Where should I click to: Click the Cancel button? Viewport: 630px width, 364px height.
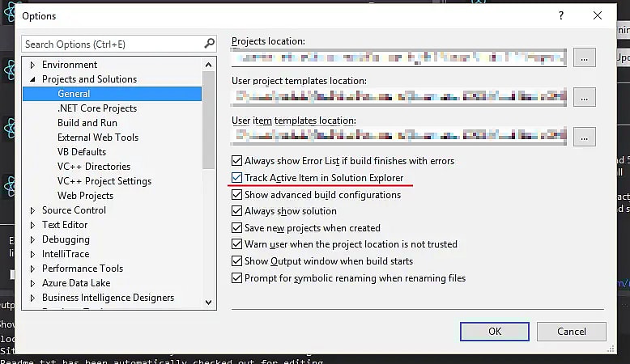[x=571, y=331]
